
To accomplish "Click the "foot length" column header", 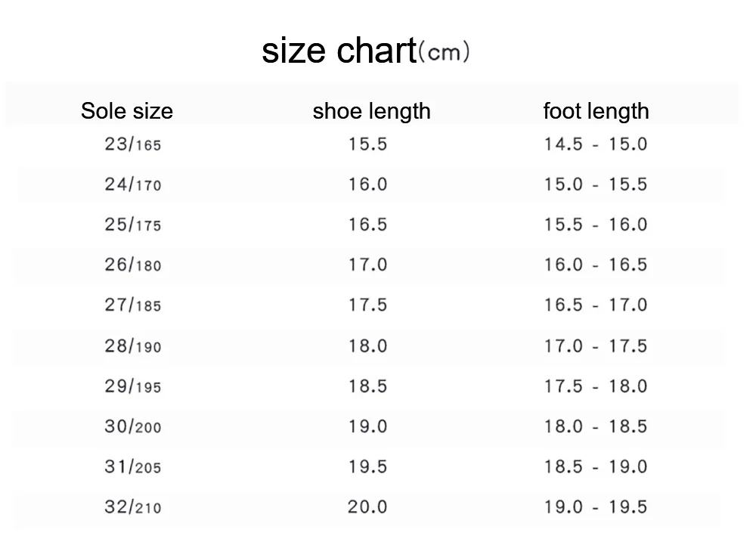I will pos(596,111).
